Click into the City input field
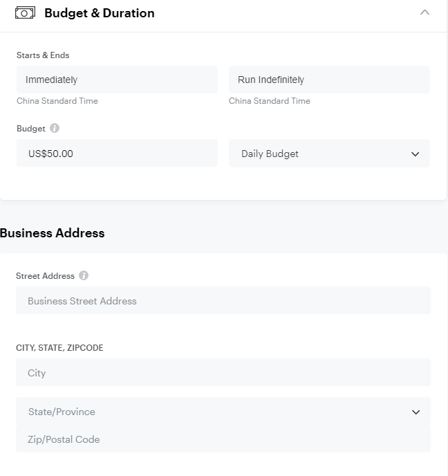 click(223, 373)
